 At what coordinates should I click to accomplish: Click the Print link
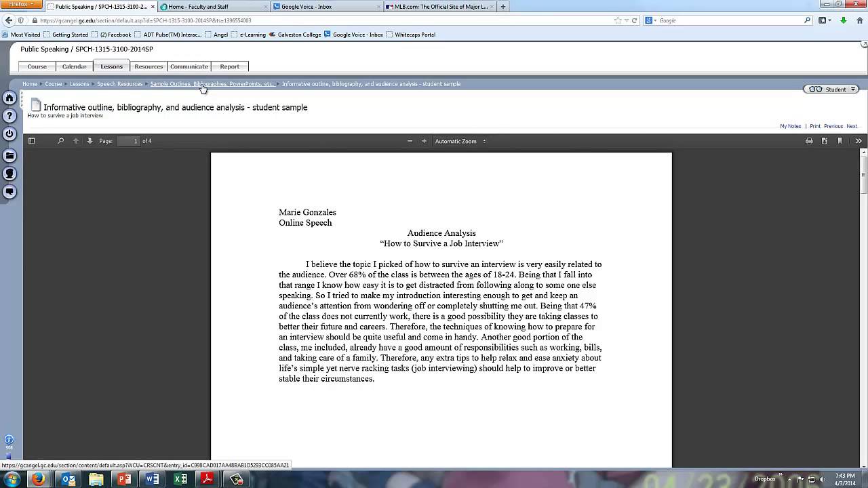point(815,126)
